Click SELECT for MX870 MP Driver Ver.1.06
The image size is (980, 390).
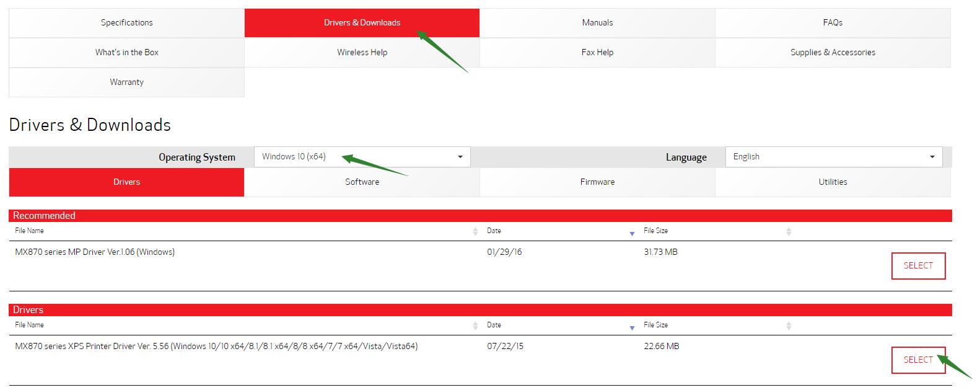[918, 266]
